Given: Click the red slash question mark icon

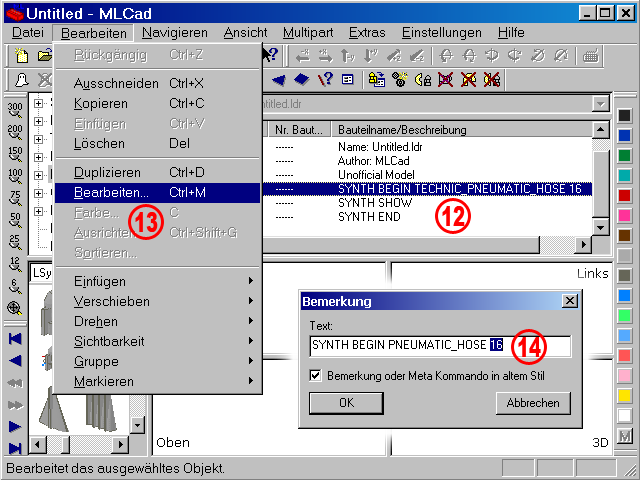Looking at the screenshot, I should [325, 80].
